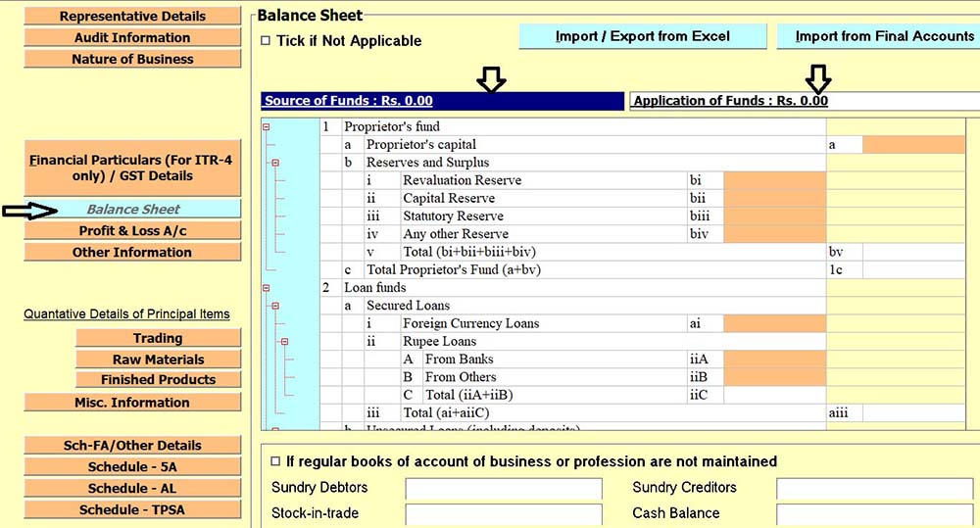The height and width of the screenshot is (528, 980).
Task: Open the Profit & Loss A/c section
Action: [x=132, y=230]
